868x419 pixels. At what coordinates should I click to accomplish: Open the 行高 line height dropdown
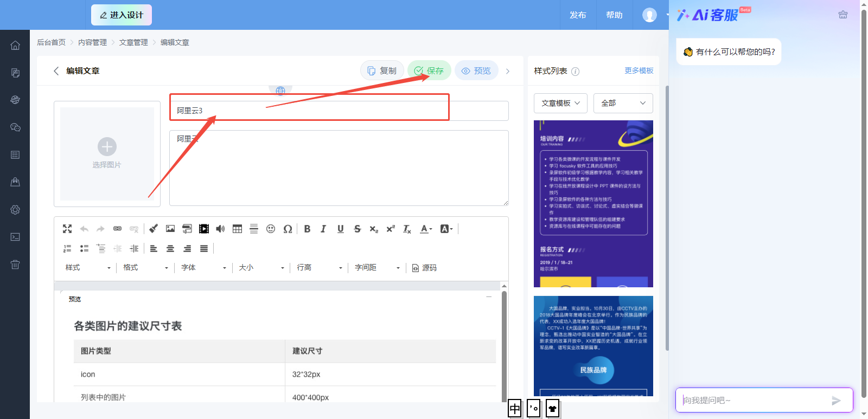point(320,268)
